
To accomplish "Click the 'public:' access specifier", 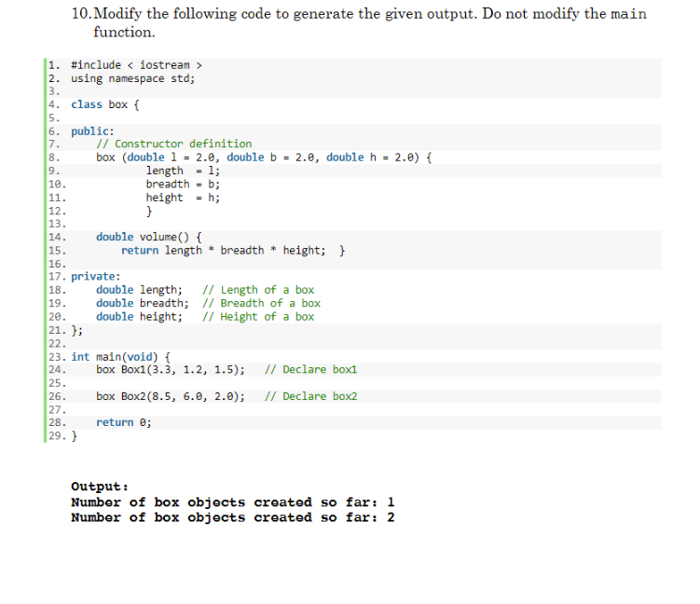I will 92,131.
